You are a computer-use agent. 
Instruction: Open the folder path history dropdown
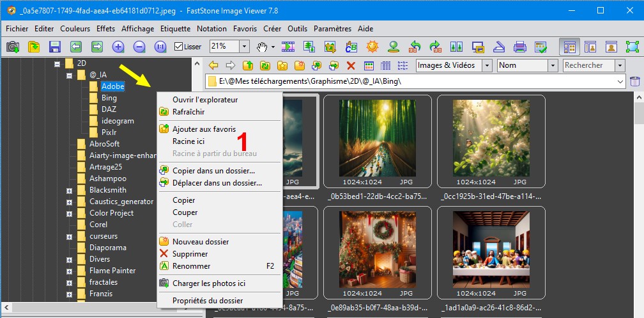click(x=620, y=81)
